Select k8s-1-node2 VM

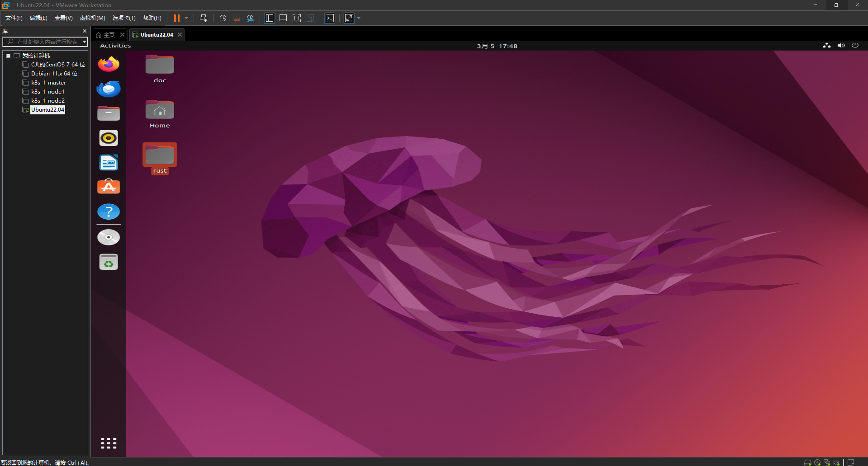click(48, 101)
